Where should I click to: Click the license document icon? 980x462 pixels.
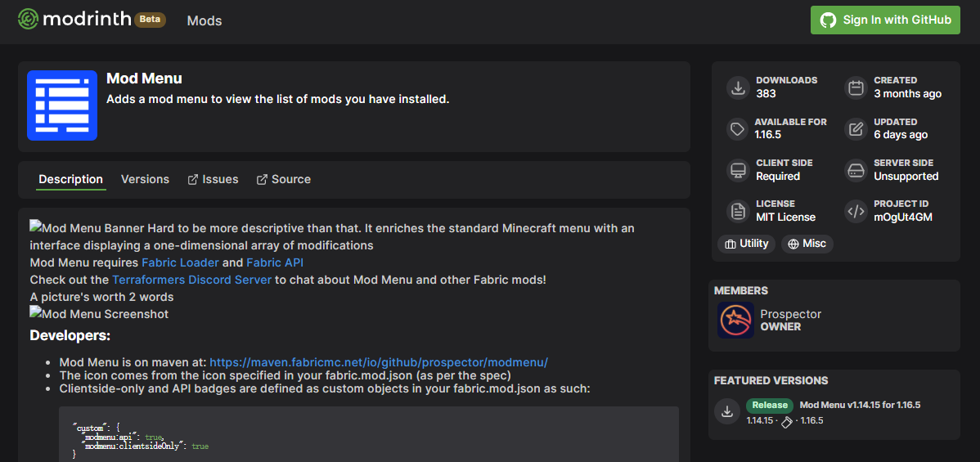pos(738,211)
